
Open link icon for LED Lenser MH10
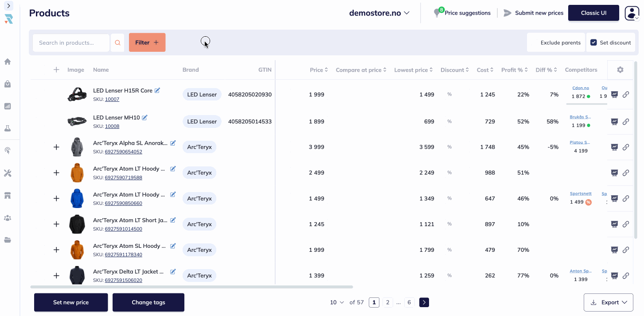coord(626,121)
